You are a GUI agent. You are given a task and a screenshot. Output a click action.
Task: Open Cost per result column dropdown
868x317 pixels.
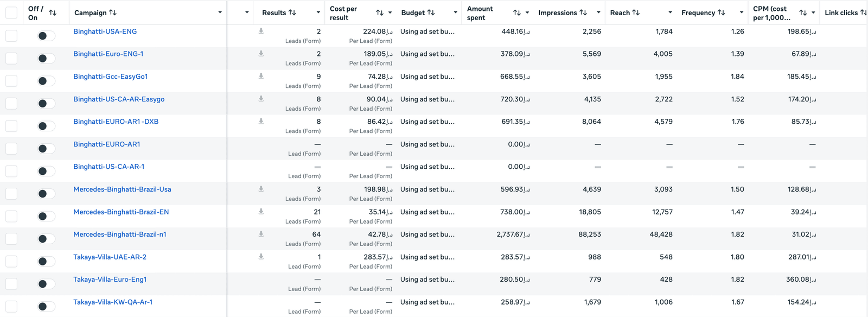(x=390, y=12)
